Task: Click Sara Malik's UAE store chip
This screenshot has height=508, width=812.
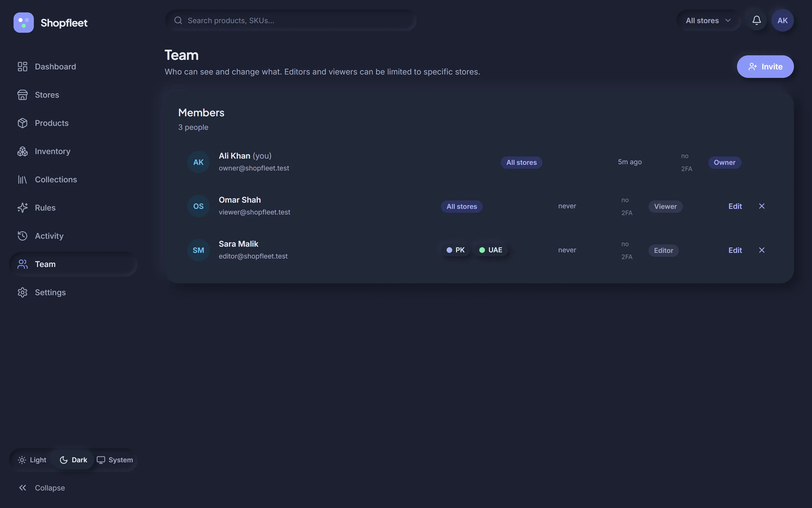Action: click(x=491, y=250)
